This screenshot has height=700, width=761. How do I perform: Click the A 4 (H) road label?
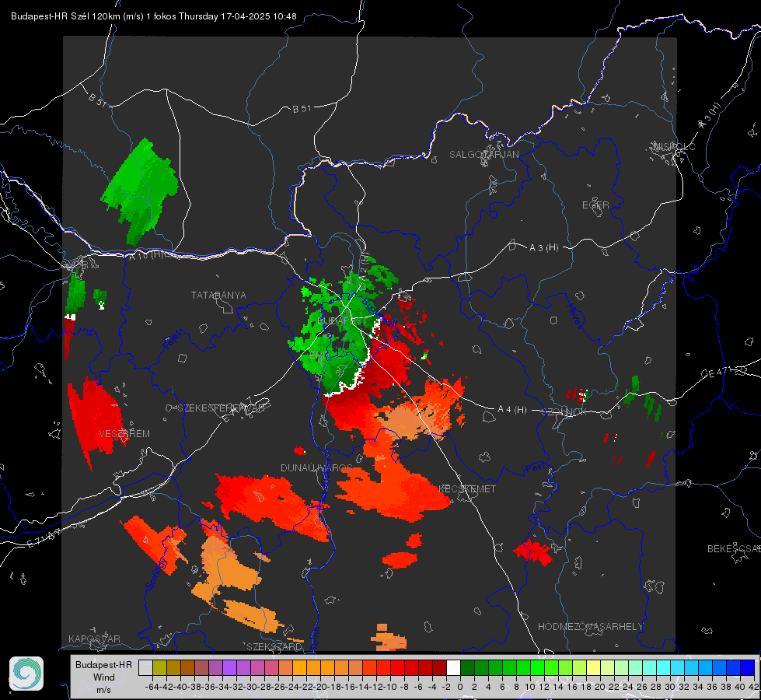[x=512, y=410]
